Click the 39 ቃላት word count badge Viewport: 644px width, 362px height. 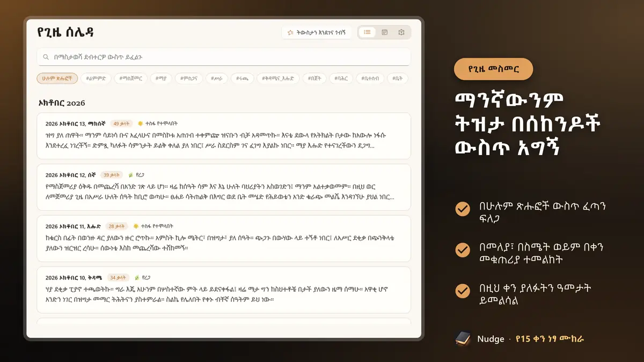[111, 175]
